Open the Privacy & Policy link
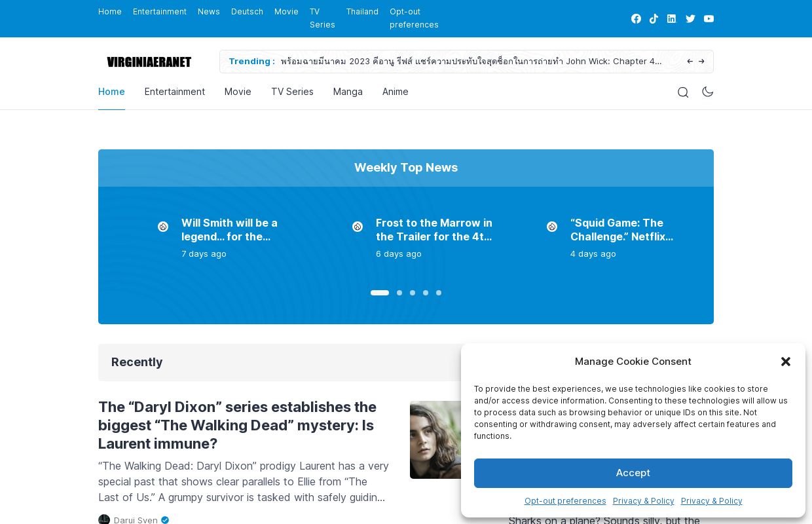The height and width of the screenshot is (524, 812). pos(644,501)
